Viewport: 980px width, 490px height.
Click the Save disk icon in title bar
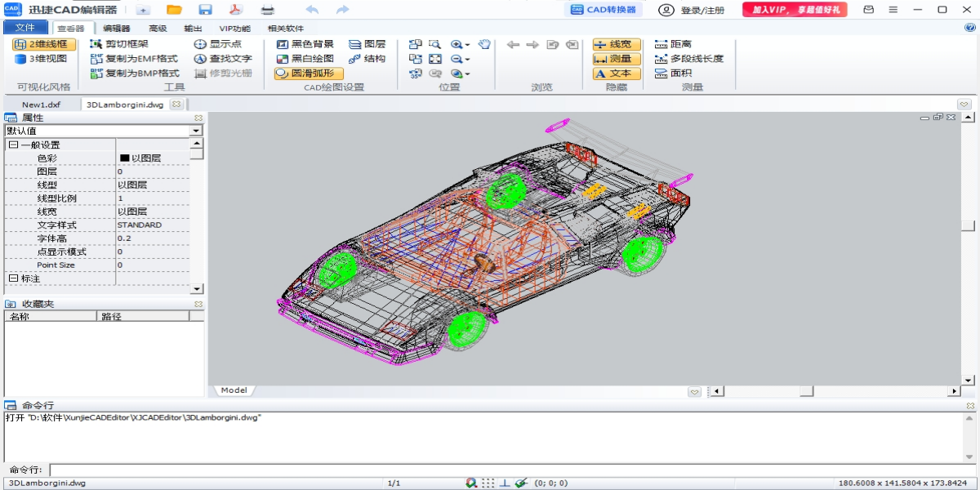click(205, 10)
